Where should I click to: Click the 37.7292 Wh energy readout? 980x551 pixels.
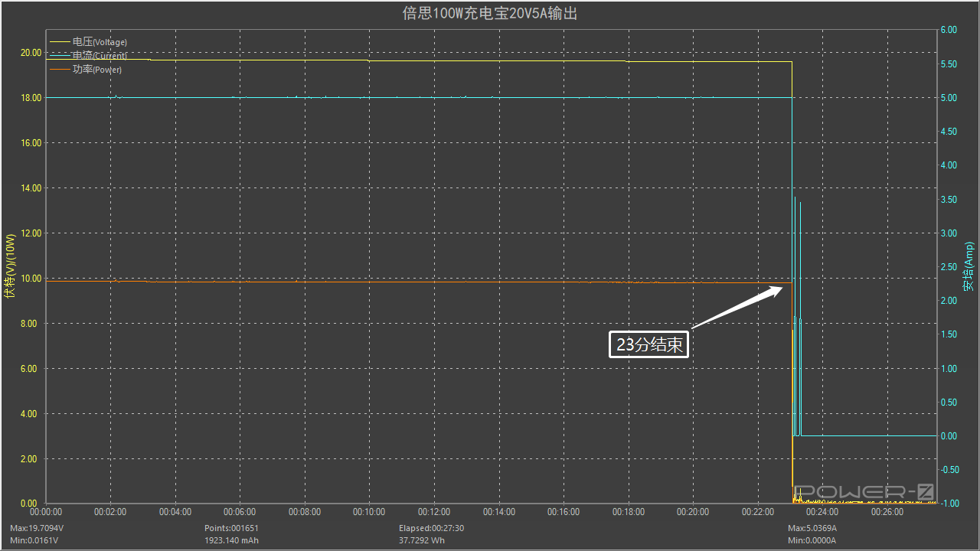pyautogui.click(x=422, y=540)
